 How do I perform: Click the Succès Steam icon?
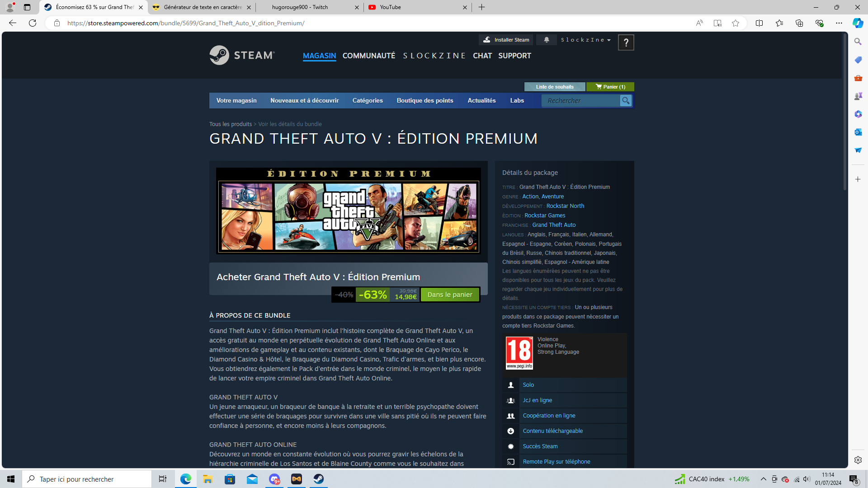[511, 446]
